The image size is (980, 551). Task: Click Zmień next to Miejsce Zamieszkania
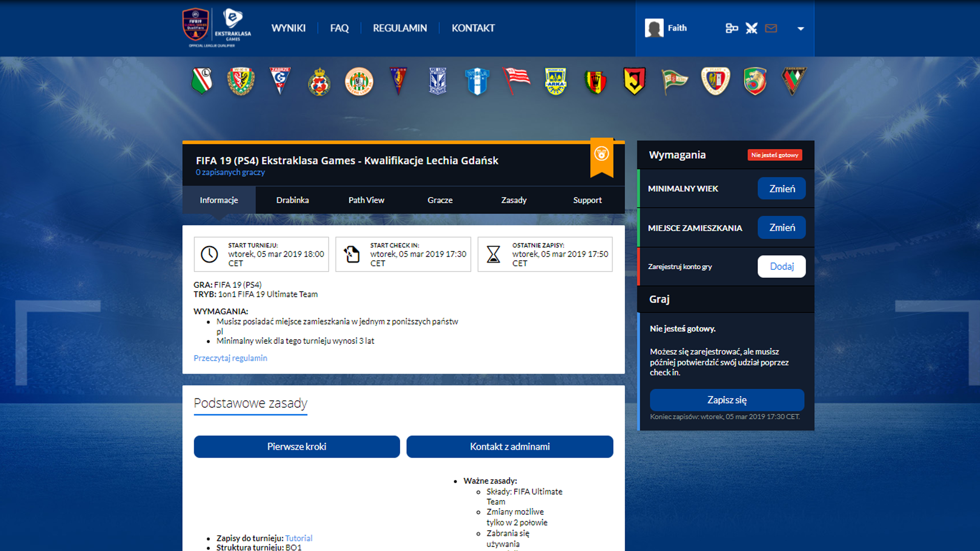click(782, 228)
